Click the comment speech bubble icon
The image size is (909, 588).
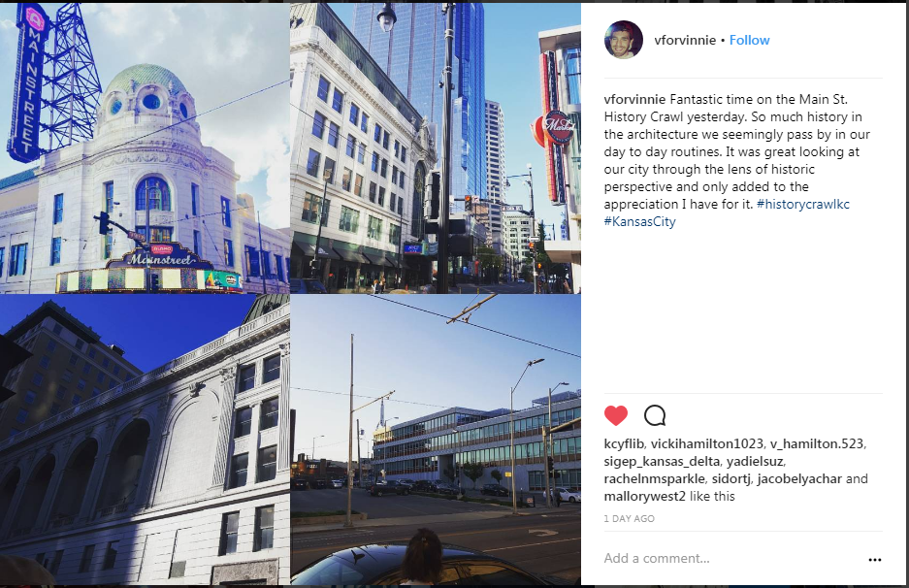click(x=655, y=415)
